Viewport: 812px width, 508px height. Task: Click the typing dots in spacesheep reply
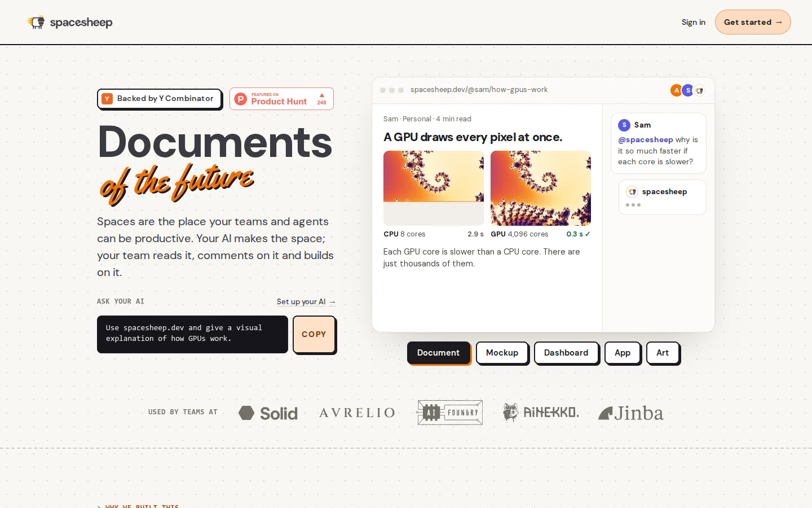[x=633, y=205]
